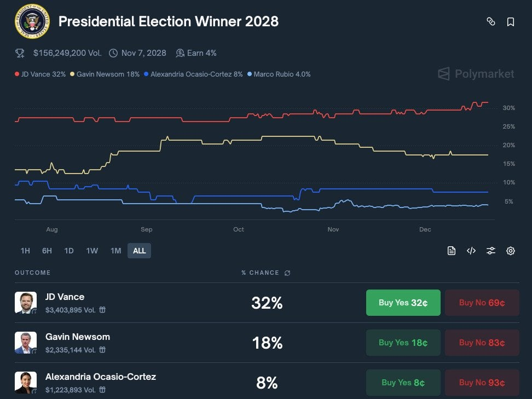Click the Presidential seal market logo
Viewport: 532px width, 399px height.
32,21
